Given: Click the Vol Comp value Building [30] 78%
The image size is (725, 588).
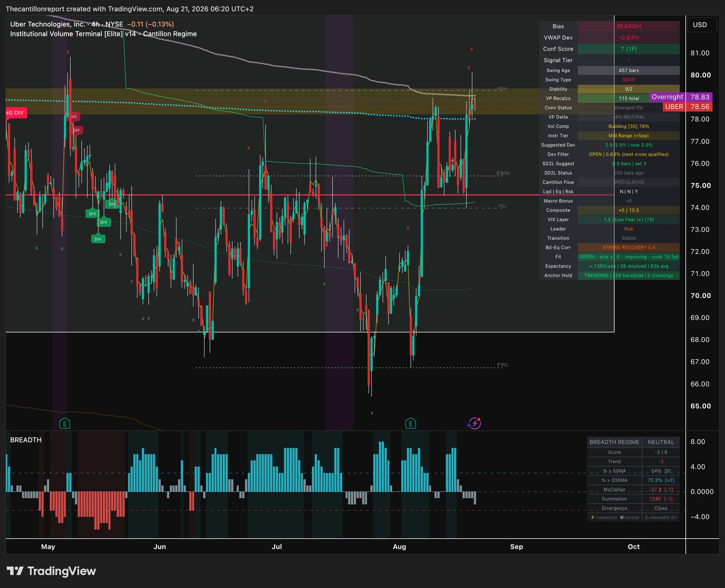Looking at the screenshot, I should coord(629,127).
